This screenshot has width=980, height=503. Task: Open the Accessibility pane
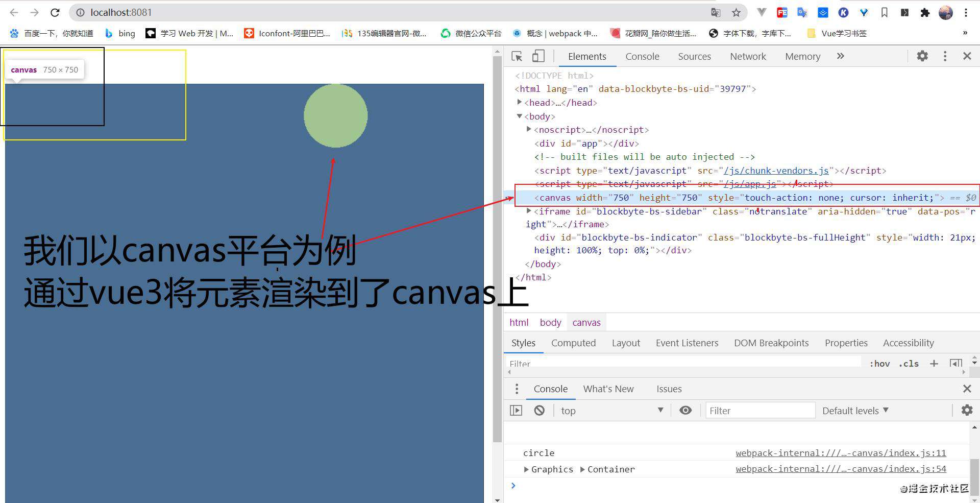[908, 343]
